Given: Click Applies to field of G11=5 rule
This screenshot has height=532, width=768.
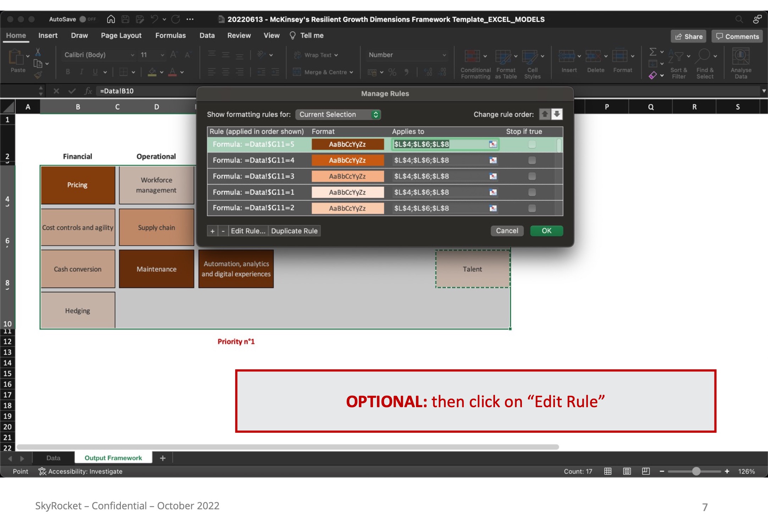Looking at the screenshot, I should tap(445, 144).
